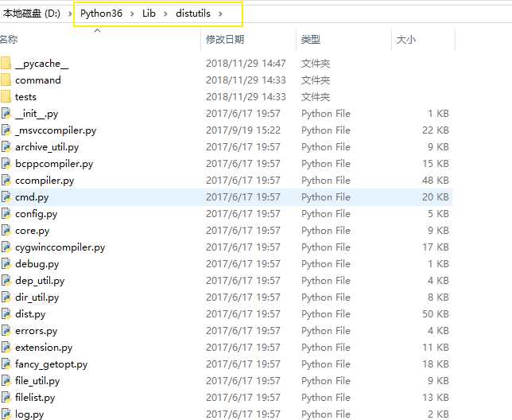Screen dimensions: 512x420
Task: Click the file_util.py file icon
Action: pos(6,380)
